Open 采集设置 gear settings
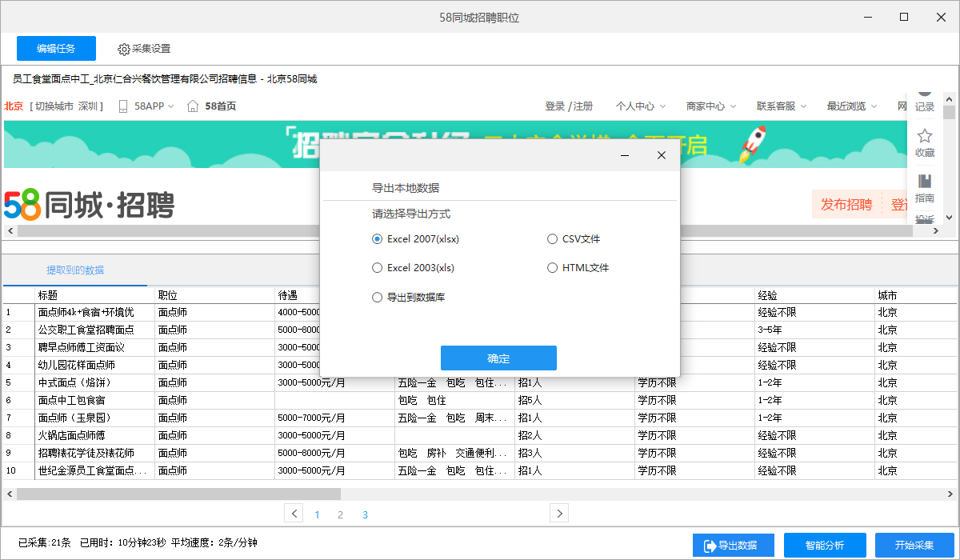The width and height of the screenshot is (960, 560). point(144,49)
